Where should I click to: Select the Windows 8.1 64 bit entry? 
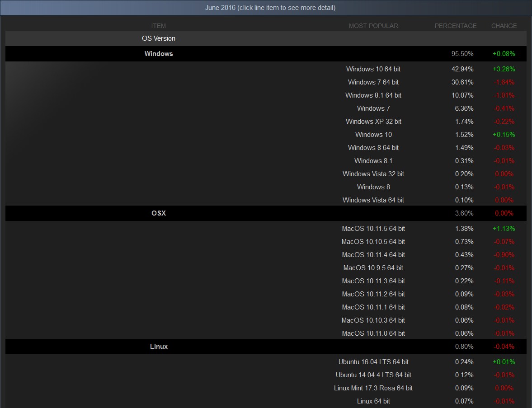point(373,95)
